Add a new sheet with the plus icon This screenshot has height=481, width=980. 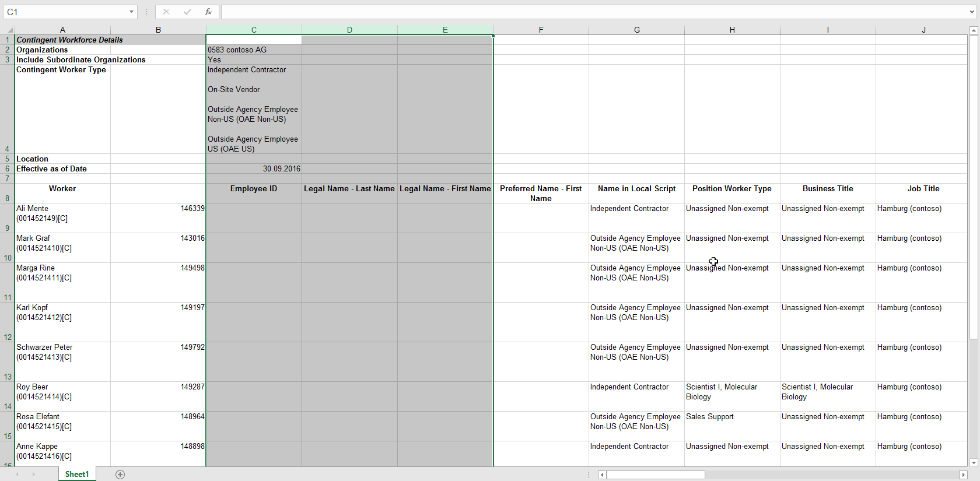[x=120, y=475]
